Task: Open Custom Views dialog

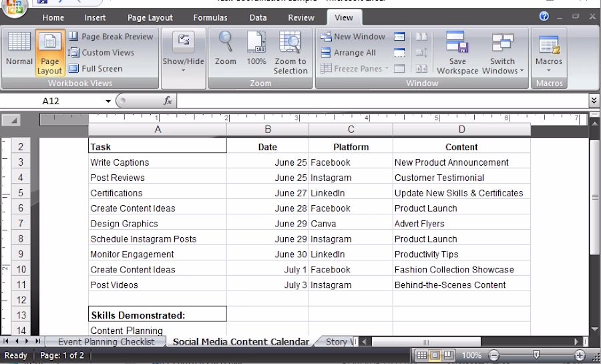Action: [102, 53]
